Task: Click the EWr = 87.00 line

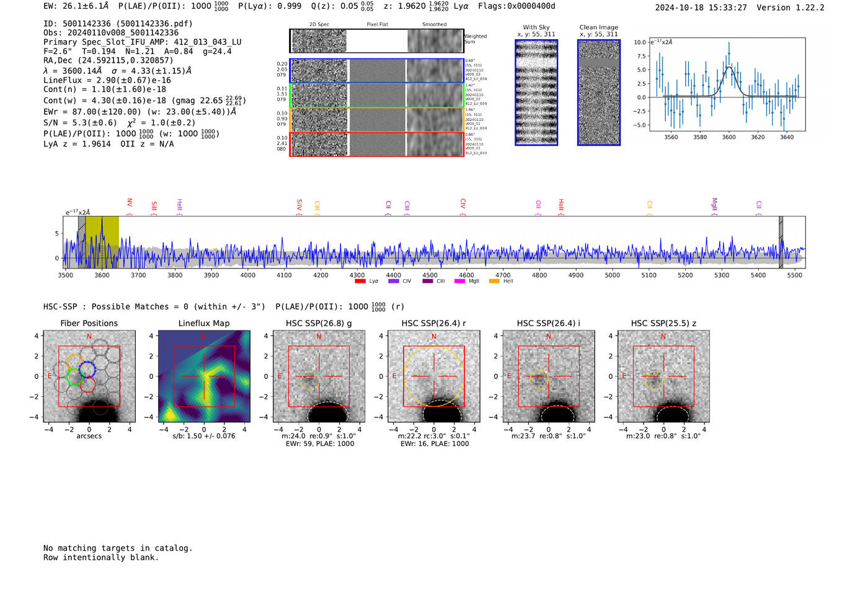Action: tap(140, 112)
